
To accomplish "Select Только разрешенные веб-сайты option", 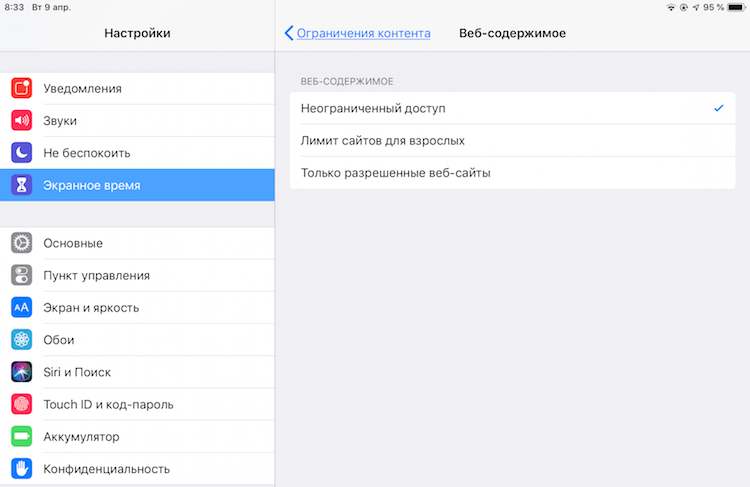I will pos(512,173).
